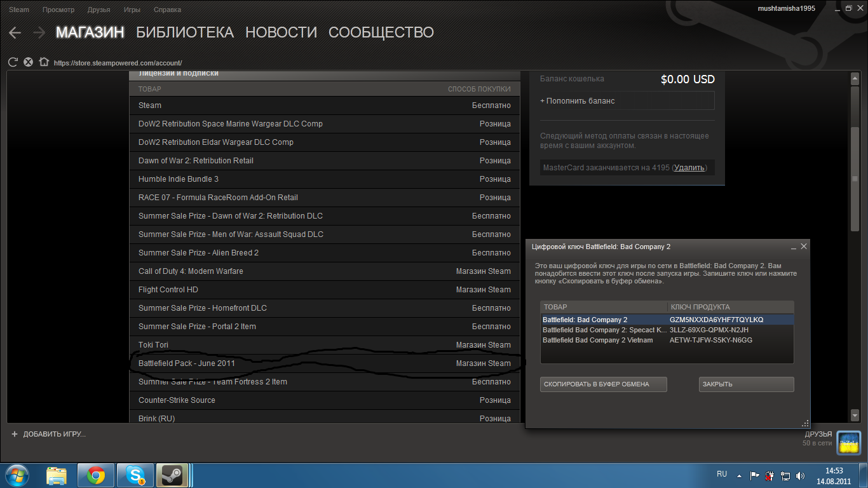868x488 pixels.
Task: Click the plus icon beside ДОБАВИТЬ ИГРУ
Action: 15,434
